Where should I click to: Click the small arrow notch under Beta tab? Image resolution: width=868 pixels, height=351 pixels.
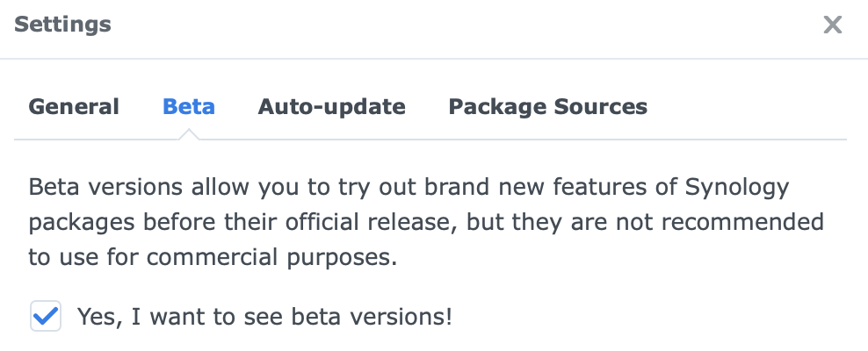point(189,135)
